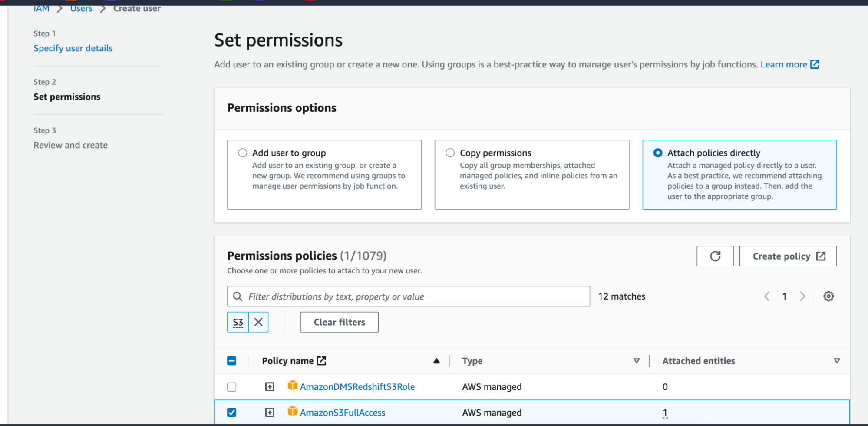Go to Users in the breadcrumb
The height and width of the screenshot is (426, 868).
(81, 8)
